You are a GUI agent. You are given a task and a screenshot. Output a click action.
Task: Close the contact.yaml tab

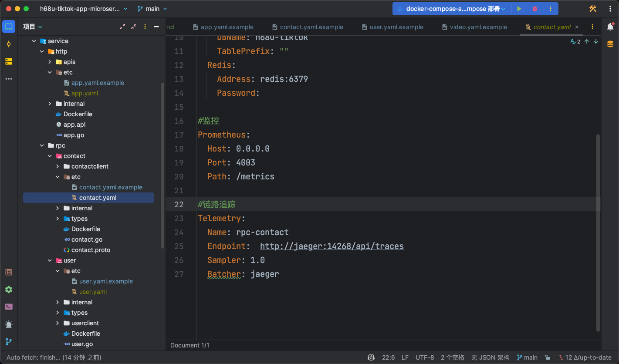coord(577,27)
